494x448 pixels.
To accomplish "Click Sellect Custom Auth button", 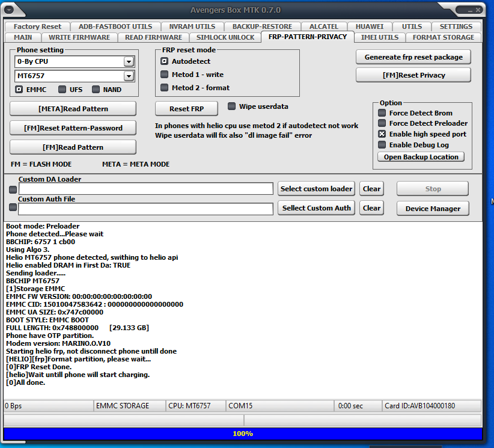I will (316, 208).
